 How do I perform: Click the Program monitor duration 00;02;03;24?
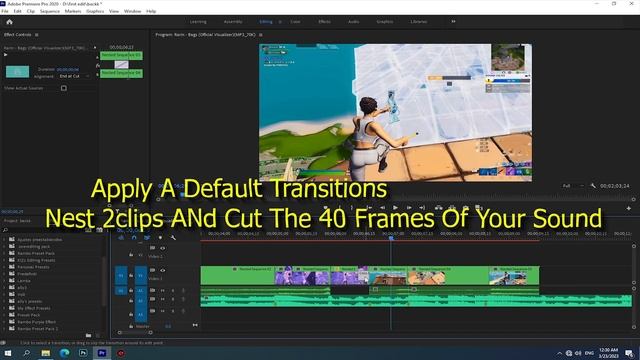coord(615,186)
